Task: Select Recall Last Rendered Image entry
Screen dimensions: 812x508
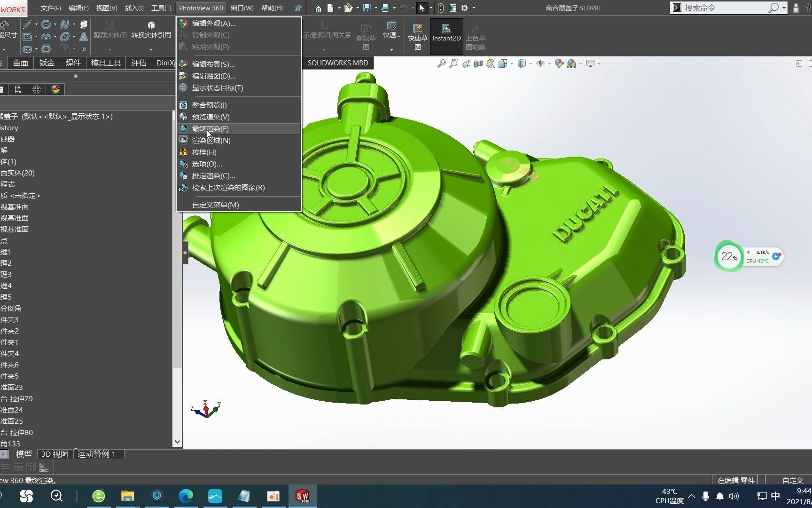Action: click(238, 187)
